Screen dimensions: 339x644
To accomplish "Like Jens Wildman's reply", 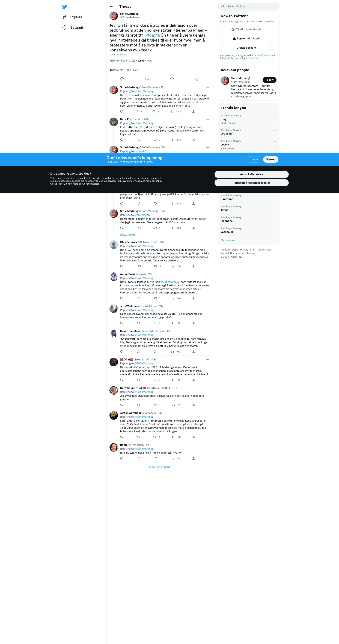I will pos(156,323).
